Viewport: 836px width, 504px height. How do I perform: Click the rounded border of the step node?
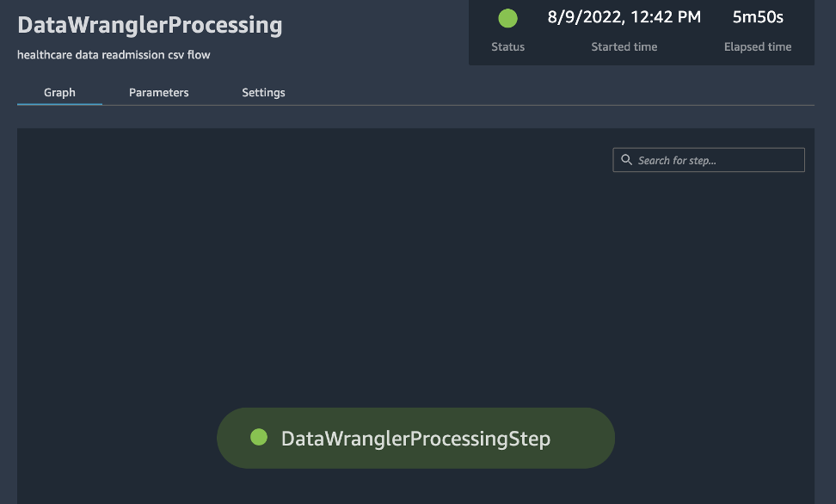[415, 412]
